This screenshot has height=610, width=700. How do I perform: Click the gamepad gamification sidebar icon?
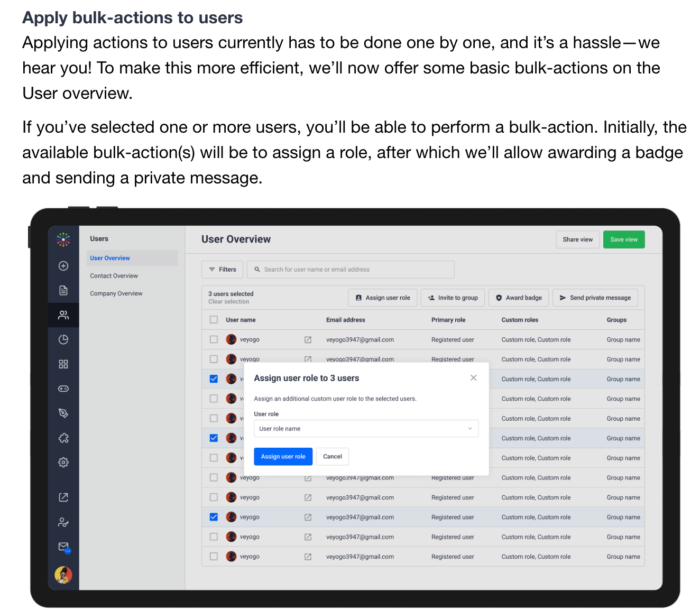tap(63, 389)
